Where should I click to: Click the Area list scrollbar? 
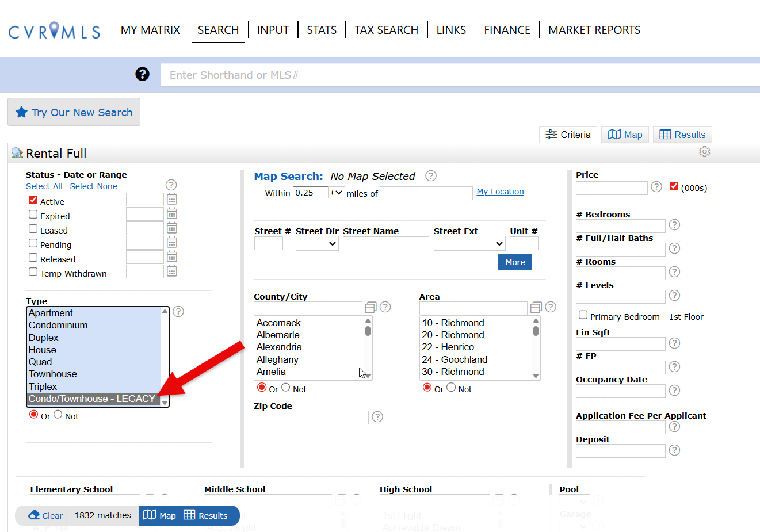click(x=536, y=348)
